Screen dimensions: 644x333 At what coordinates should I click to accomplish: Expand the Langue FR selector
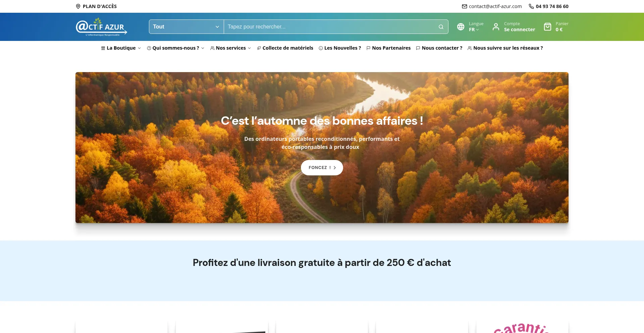click(474, 30)
